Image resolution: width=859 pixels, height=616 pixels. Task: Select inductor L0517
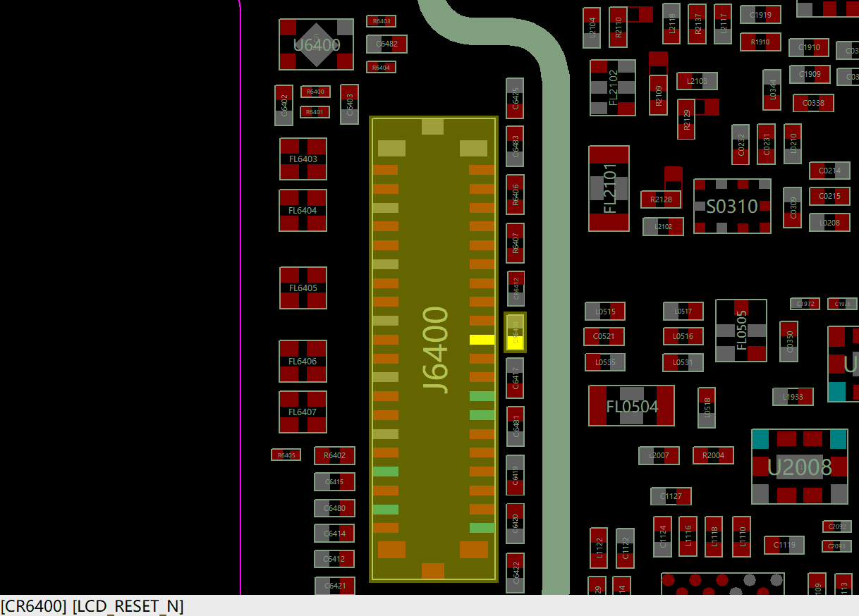coord(683,312)
